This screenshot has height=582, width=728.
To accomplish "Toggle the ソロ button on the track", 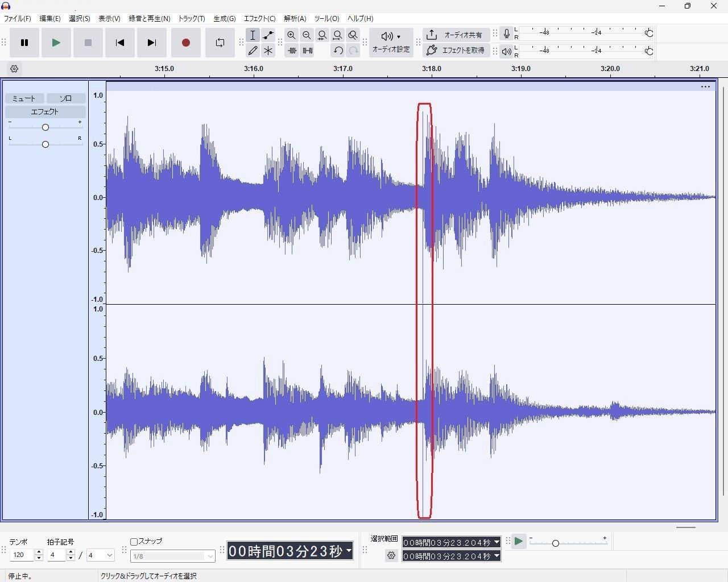I will point(66,98).
